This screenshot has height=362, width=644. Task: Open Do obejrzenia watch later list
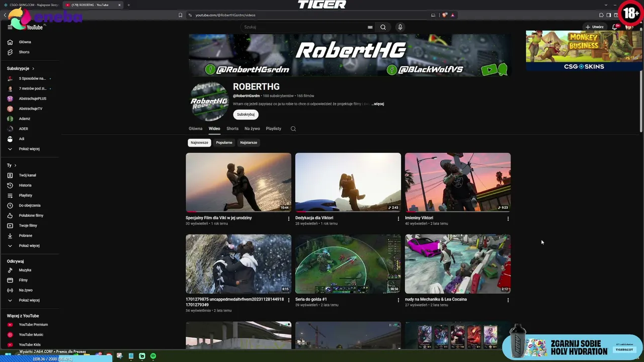[30, 206]
